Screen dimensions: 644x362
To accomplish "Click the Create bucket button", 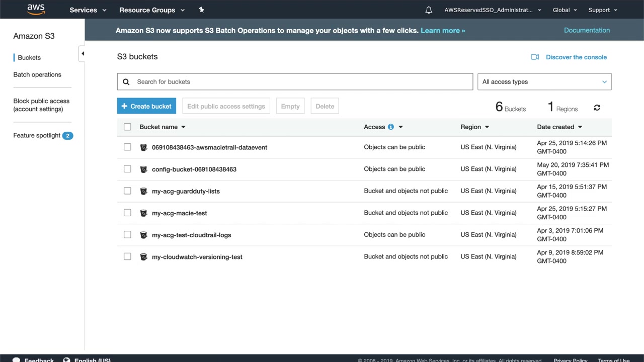I will (146, 106).
